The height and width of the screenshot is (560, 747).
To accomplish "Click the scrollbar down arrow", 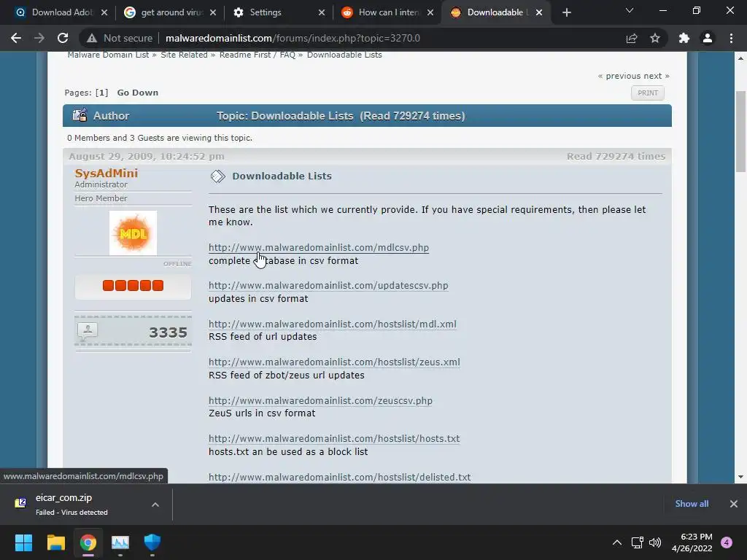I will point(740,477).
